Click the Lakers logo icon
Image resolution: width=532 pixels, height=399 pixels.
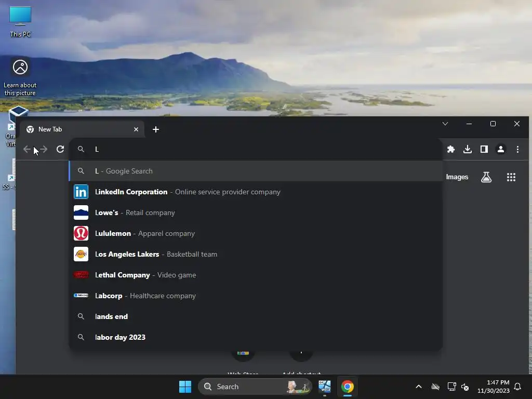pyautogui.click(x=81, y=254)
